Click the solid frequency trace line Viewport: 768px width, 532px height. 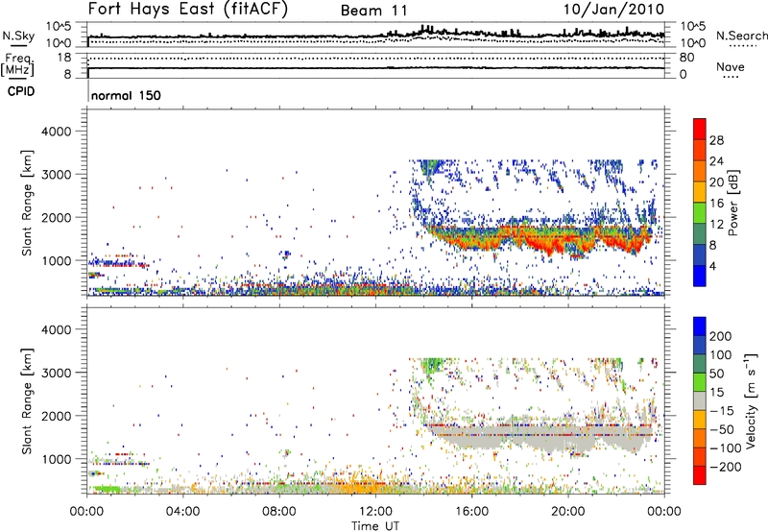(x=375, y=67)
